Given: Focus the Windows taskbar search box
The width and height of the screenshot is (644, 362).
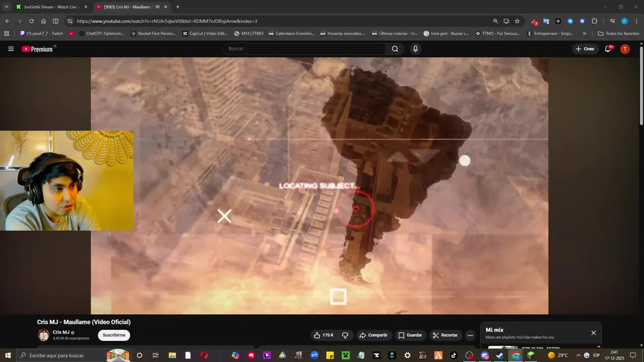Looking at the screenshot, I should click(73, 355).
